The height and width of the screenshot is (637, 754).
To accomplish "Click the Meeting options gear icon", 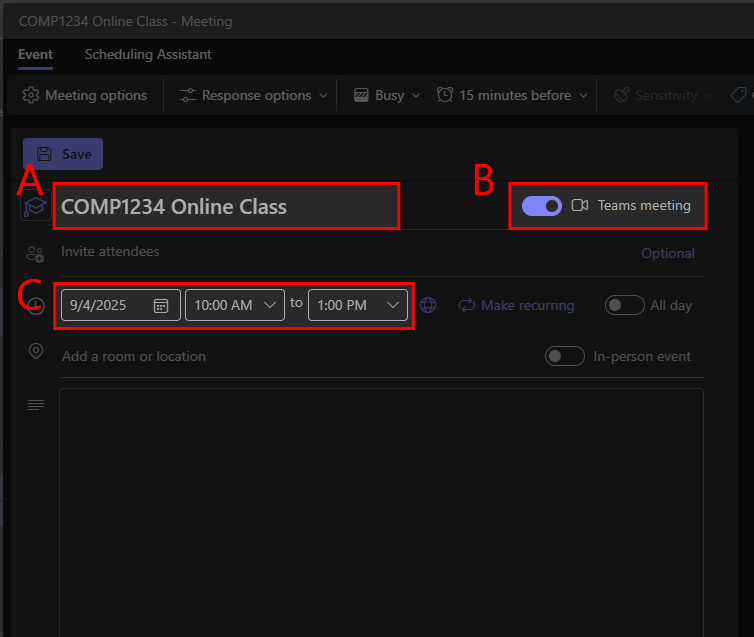I will click(x=31, y=95).
